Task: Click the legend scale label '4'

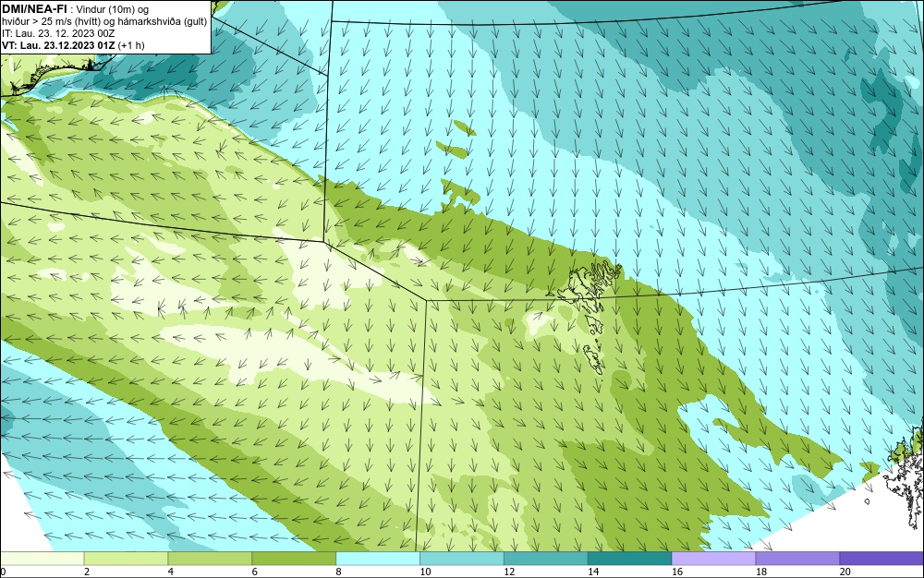Action: [171, 572]
